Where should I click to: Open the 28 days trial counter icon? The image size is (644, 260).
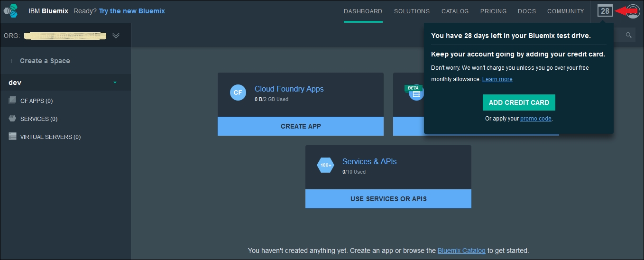tap(605, 11)
